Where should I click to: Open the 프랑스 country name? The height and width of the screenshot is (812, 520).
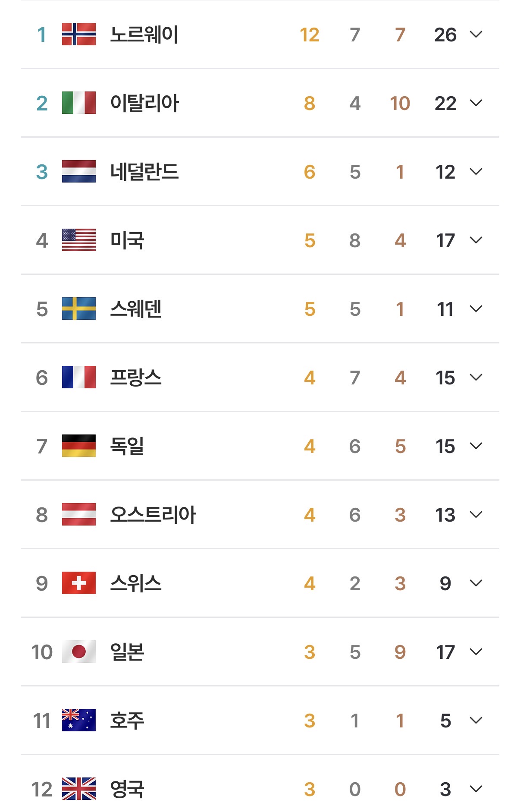pos(136,378)
